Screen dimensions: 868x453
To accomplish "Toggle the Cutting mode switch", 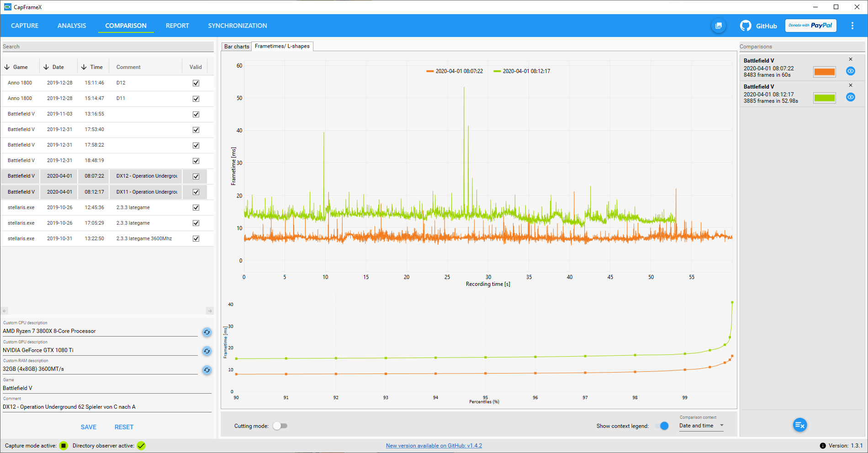I will click(x=280, y=426).
